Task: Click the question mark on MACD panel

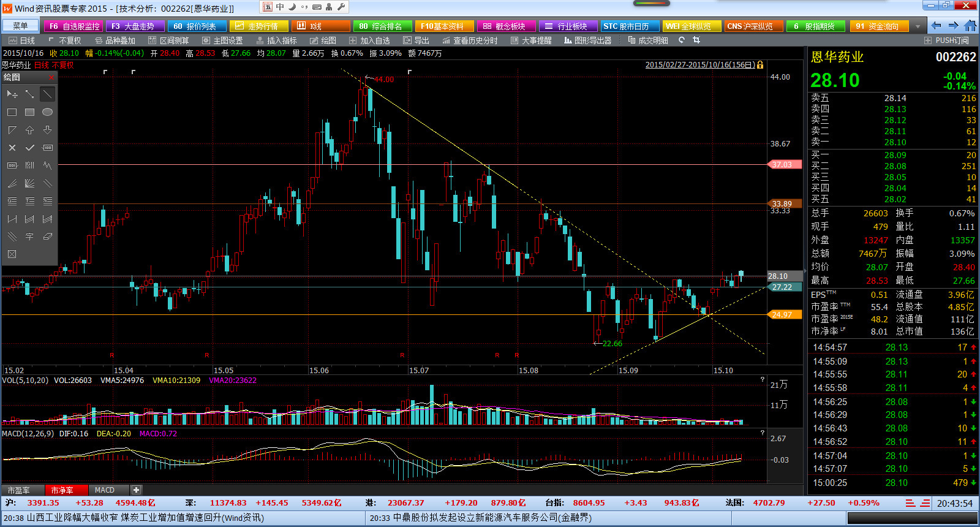Action: coord(763,433)
